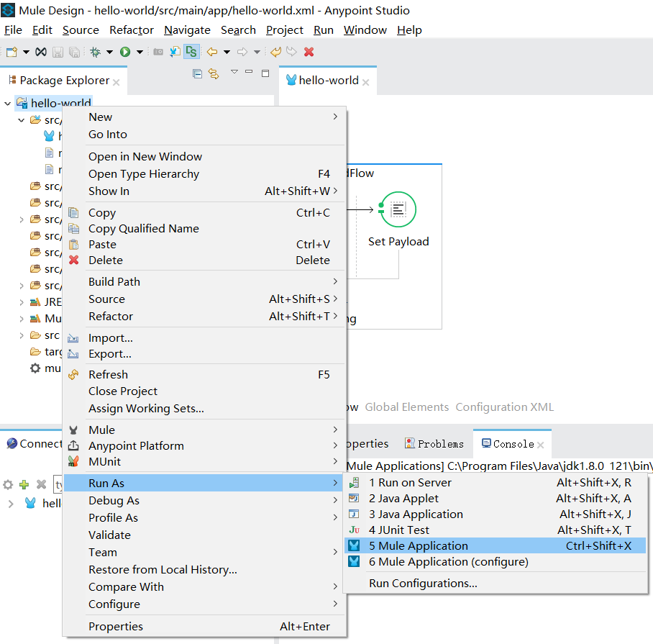Close the Package Explorer tab

(117, 83)
